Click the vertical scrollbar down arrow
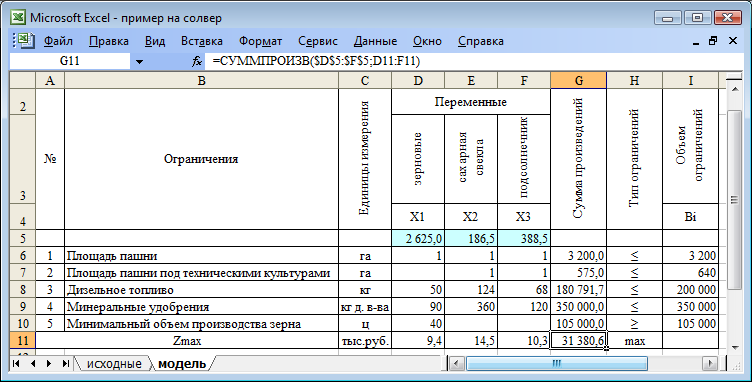The height and width of the screenshot is (382, 752). 735,347
